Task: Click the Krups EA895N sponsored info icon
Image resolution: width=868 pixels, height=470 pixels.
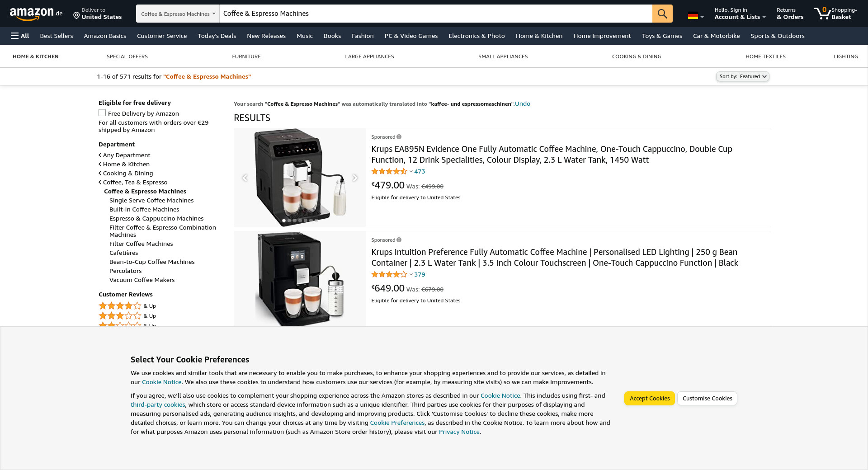Action: [399, 137]
